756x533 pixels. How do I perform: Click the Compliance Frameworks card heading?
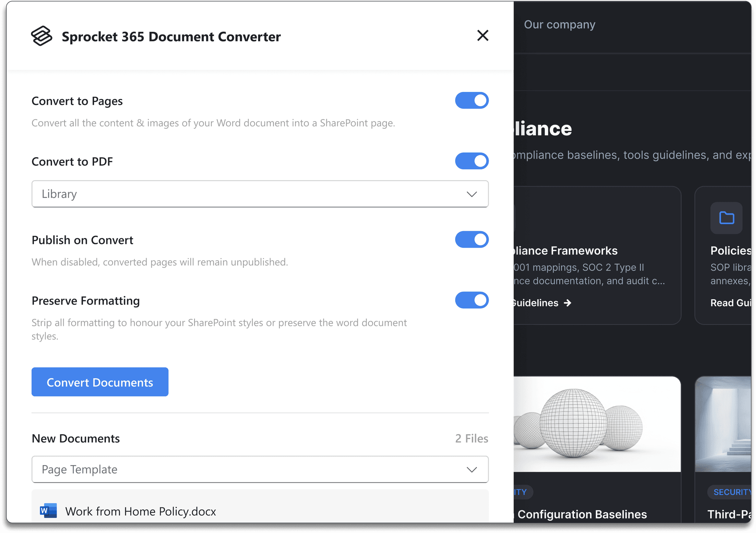(x=566, y=251)
